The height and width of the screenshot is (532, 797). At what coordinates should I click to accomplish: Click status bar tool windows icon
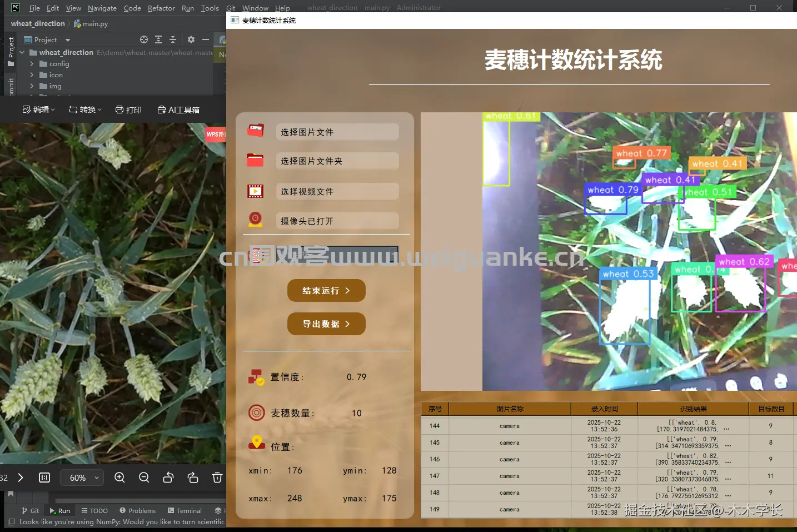[x=11, y=522]
